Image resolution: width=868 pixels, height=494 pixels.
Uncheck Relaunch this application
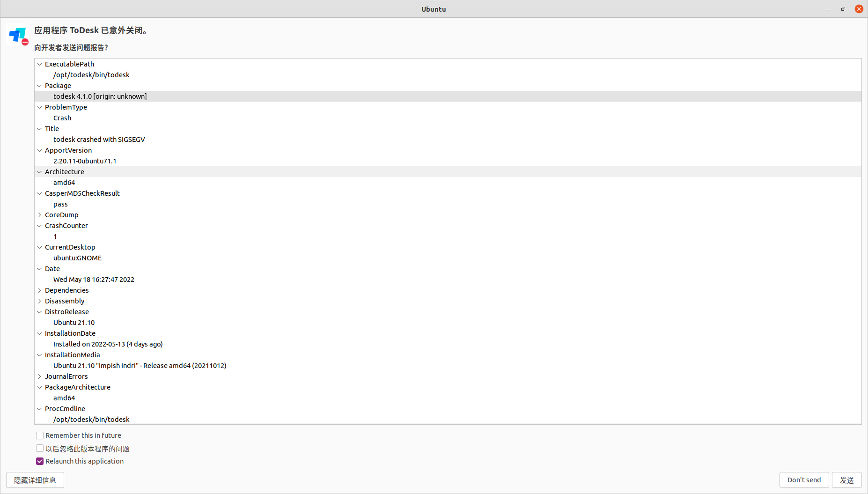[x=40, y=461]
